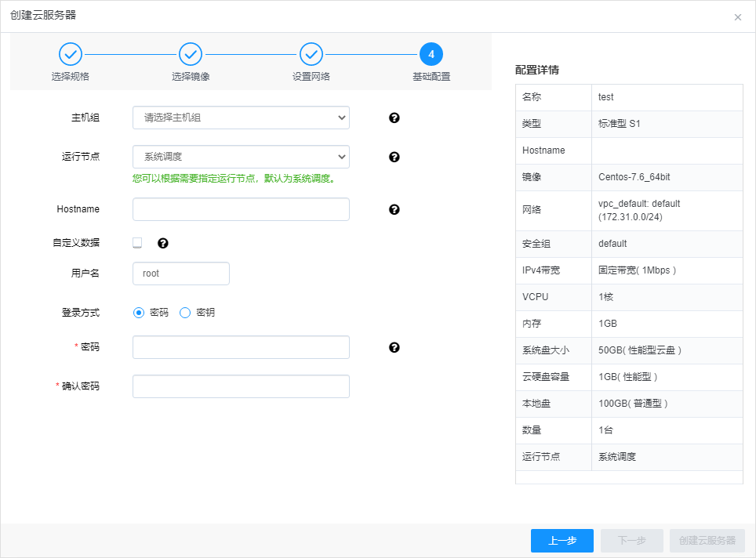Focus the 确认密码 input field
This screenshot has width=756, height=558.
(241, 386)
